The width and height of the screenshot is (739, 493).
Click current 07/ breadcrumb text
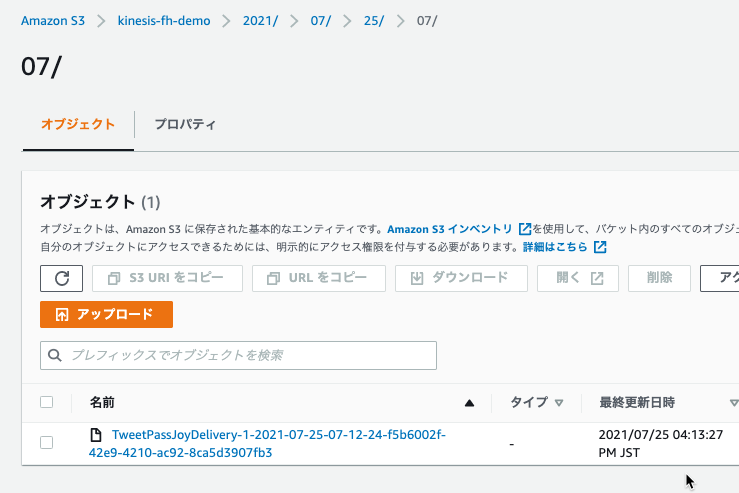427,21
